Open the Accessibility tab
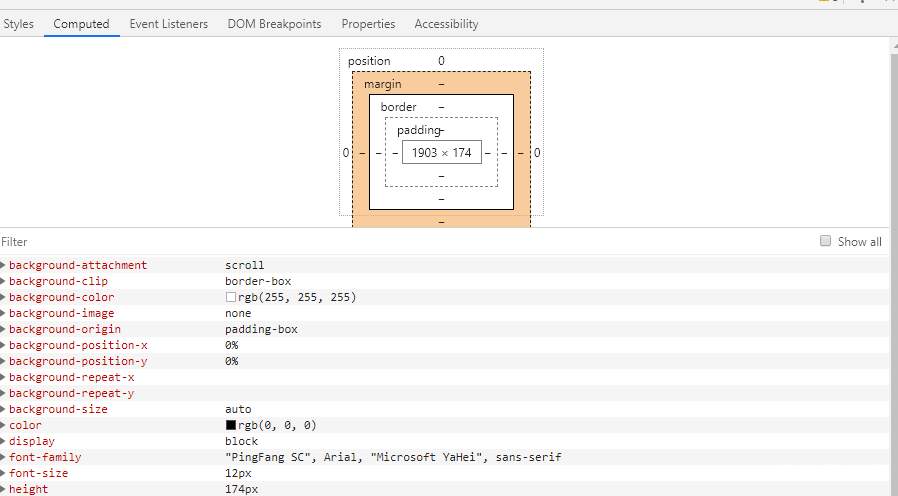 click(x=446, y=23)
